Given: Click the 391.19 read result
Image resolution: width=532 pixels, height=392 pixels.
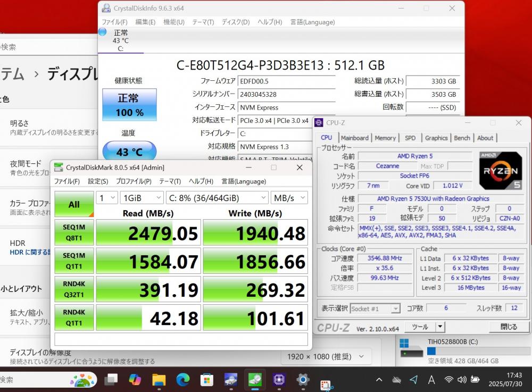Looking at the screenshot, I should click(x=149, y=289).
